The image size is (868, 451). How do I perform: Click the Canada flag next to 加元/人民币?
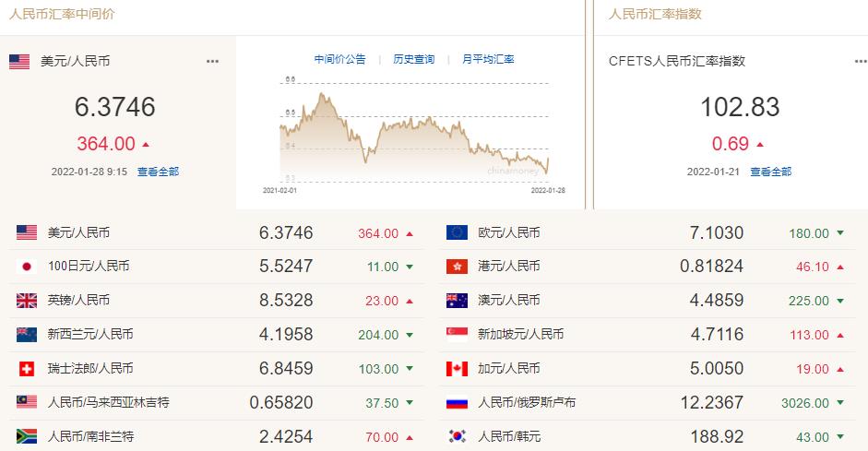point(457,369)
